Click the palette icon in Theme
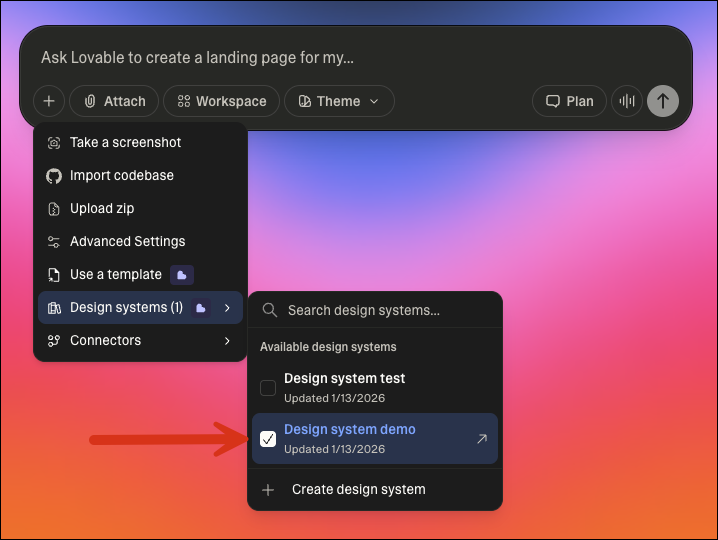The height and width of the screenshot is (540, 718). click(305, 101)
